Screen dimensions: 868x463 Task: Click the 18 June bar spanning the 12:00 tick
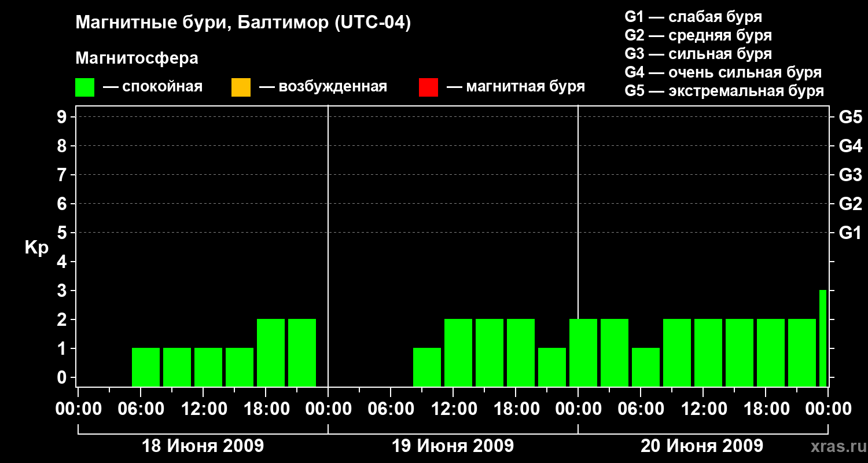pyautogui.click(x=208, y=367)
